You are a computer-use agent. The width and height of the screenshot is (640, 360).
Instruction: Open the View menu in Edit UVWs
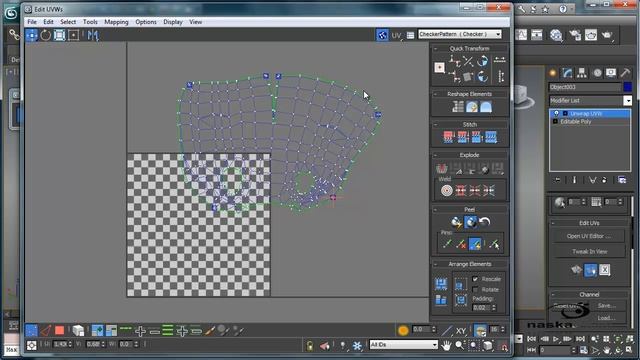(x=196, y=22)
